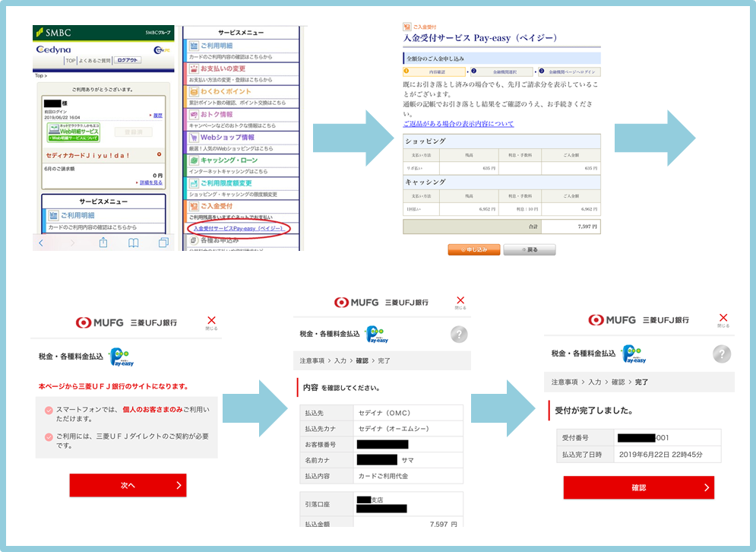Click the grey 戻る button
The width and height of the screenshot is (756, 552).
[x=530, y=249]
